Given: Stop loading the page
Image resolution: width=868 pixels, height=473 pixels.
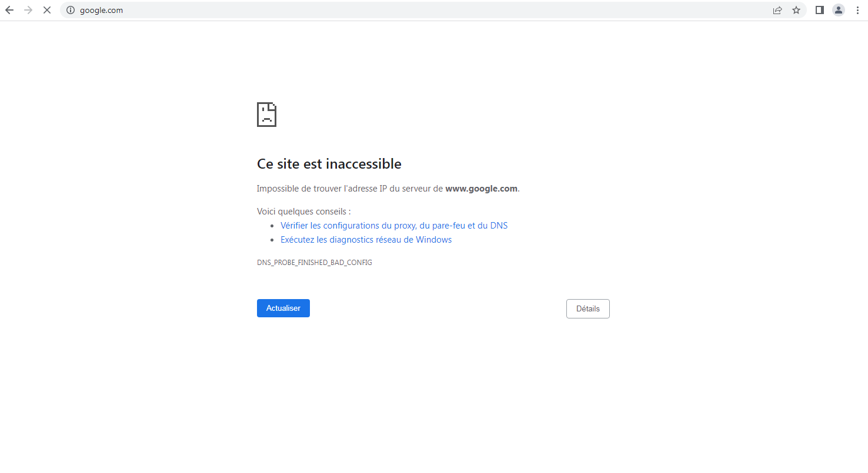Looking at the screenshot, I should point(47,10).
